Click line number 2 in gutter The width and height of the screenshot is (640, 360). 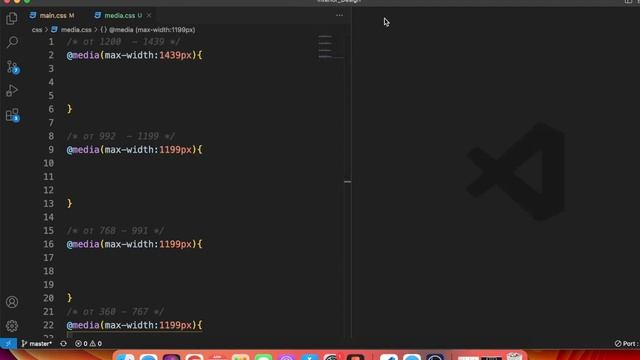tap(51, 55)
